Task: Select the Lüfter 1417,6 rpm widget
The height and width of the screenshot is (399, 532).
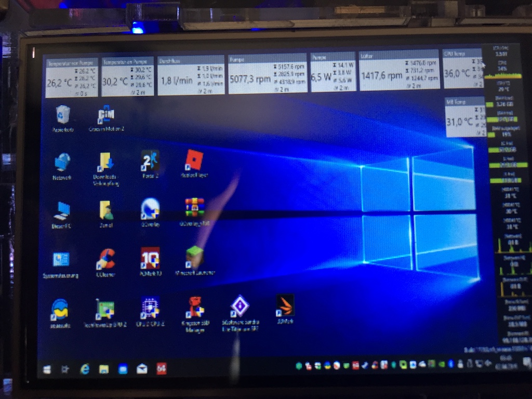Action: pos(400,71)
